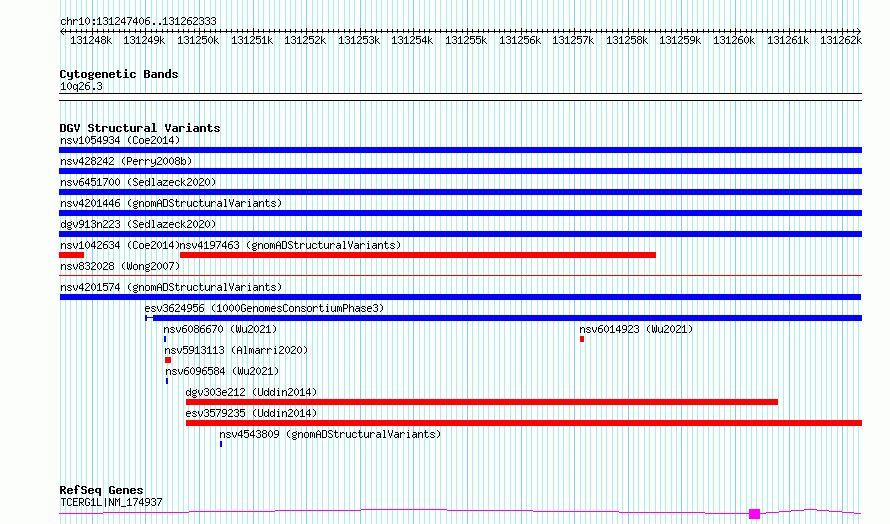The width and height of the screenshot is (890, 524).
Task: Open the red dgv303e212 (Uddin2014) variant bar
Action: pyautogui.click(x=482, y=402)
